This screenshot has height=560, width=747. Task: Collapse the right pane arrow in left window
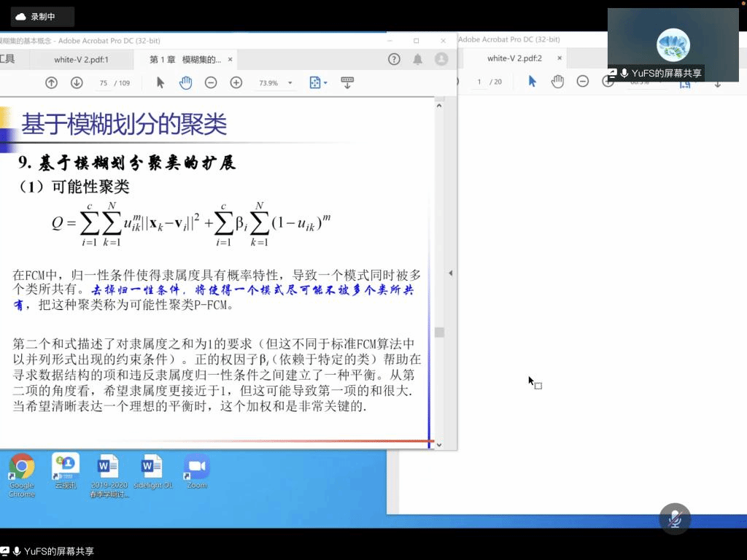(x=450, y=273)
